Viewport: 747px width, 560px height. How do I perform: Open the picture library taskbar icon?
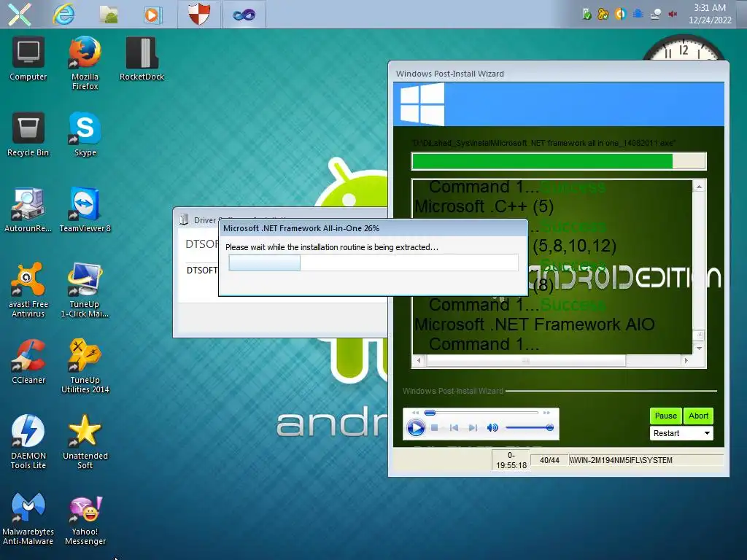109,15
